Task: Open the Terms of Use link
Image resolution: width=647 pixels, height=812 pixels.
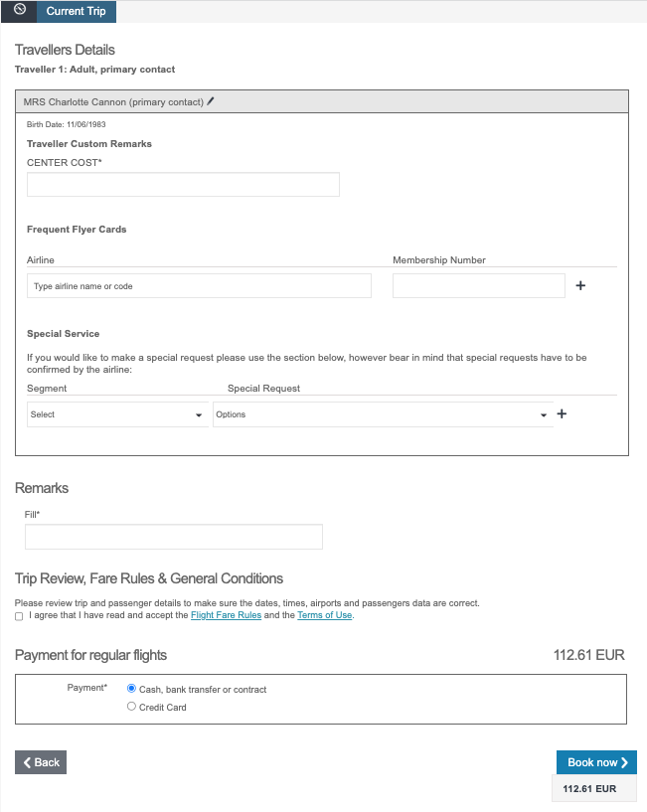Action: [325, 615]
